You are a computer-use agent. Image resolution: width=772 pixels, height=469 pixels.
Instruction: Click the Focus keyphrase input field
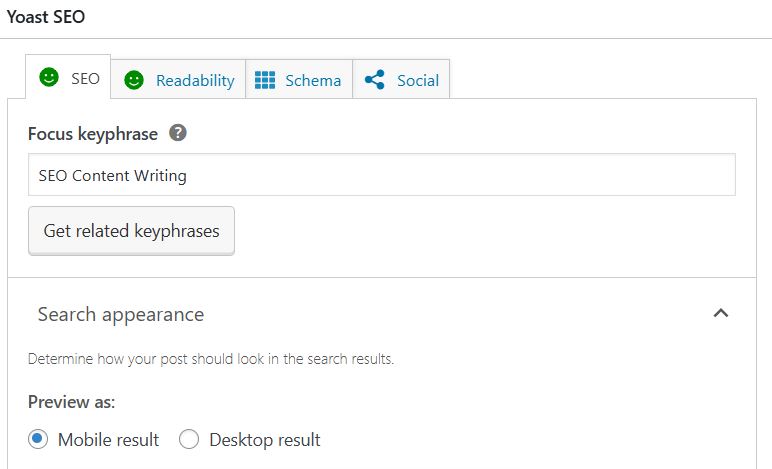pos(382,175)
